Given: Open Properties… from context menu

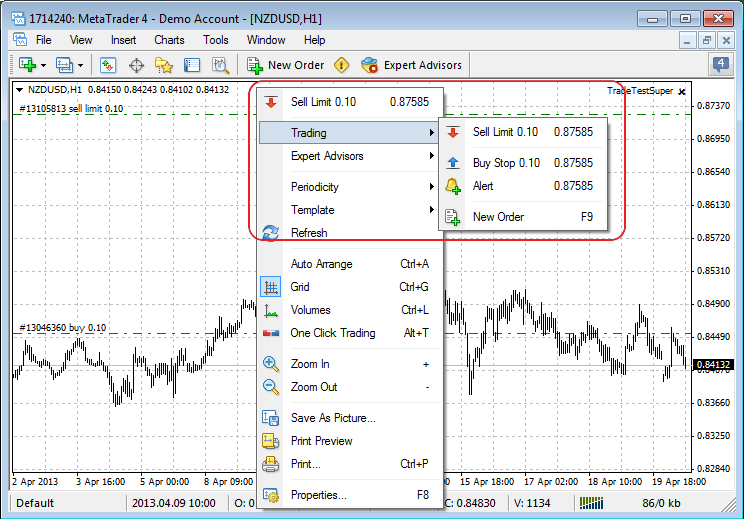Looking at the screenshot, I should tap(349, 495).
